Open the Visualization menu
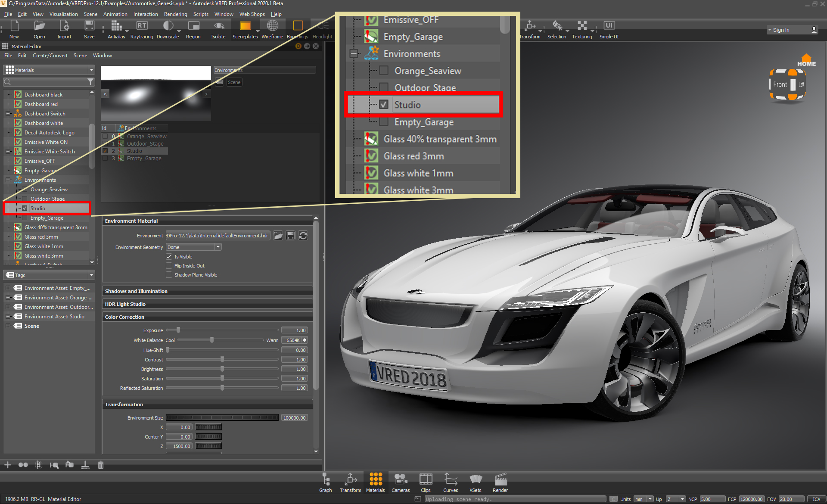 pos(63,14)
